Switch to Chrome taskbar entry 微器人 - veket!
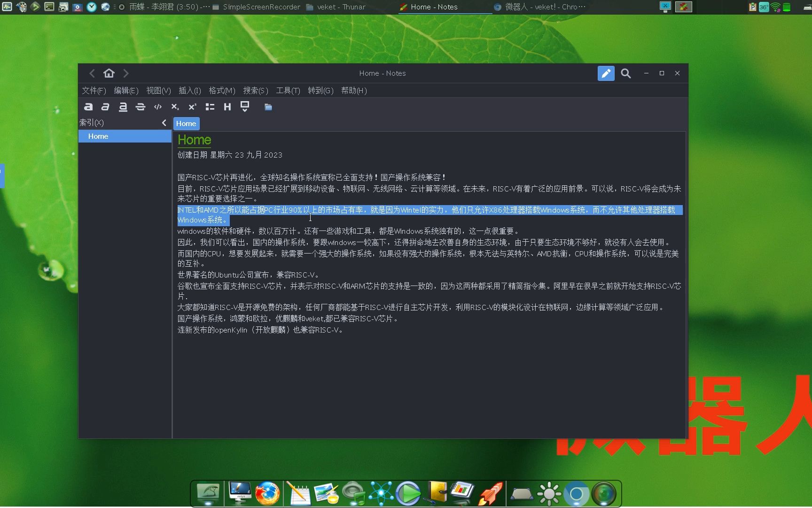Image resolution: width=812 pixels, height=508 pixels. [540, 7]
